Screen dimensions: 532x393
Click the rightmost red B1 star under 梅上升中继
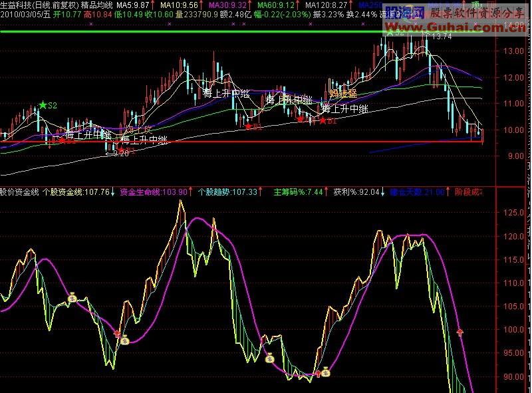click(x=323, y=120)
